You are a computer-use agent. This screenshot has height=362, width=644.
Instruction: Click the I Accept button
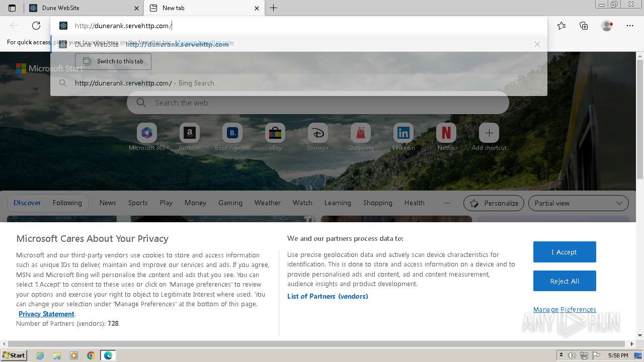point(565,252)
